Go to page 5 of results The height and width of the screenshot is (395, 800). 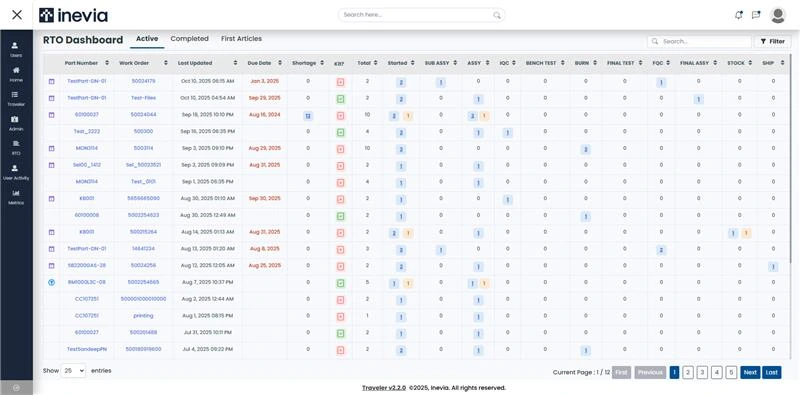[x=731, y=373]
